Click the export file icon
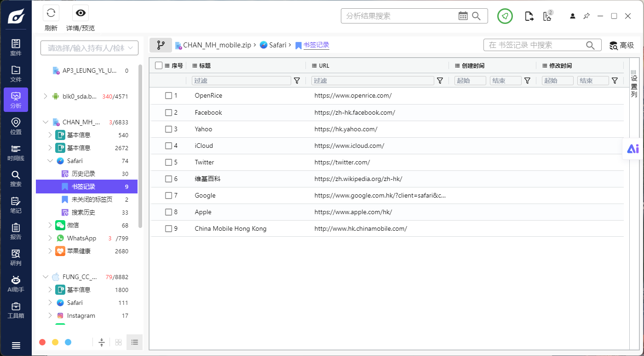This screenshot has height=356, width=644. coord(529,16)
